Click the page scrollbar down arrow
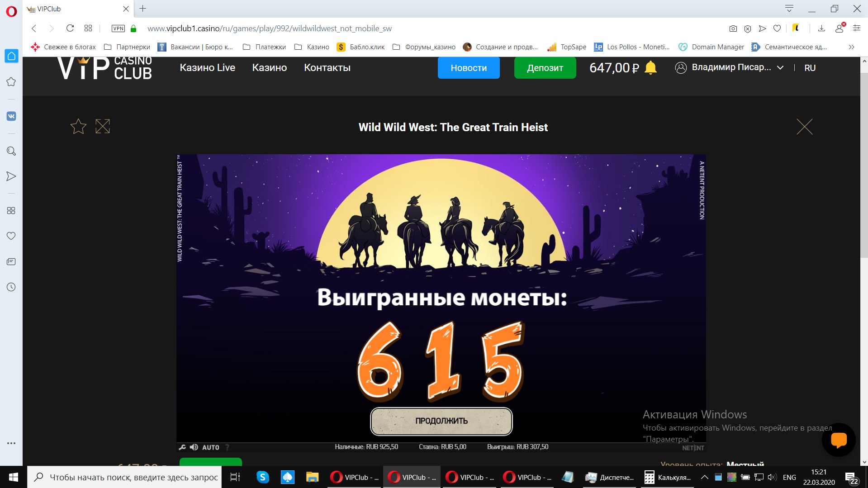Image resolution: width=868 pixels, height=488 pixels. (x=864, y=462)
